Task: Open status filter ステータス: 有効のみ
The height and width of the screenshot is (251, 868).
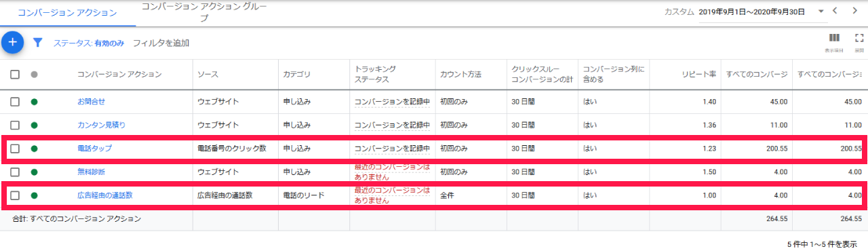Action: (89, 43)
